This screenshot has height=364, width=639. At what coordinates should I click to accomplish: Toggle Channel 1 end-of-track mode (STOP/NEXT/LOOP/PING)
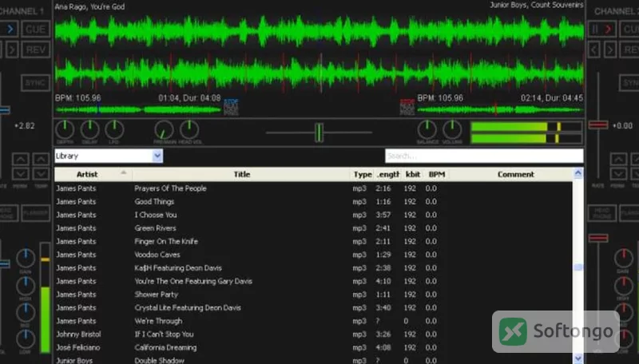tap(231, 108)
